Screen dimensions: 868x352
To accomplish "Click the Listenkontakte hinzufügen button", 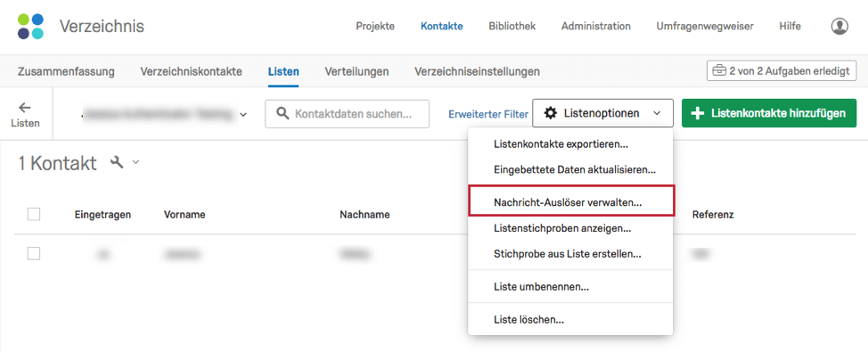I will point(769,113).
